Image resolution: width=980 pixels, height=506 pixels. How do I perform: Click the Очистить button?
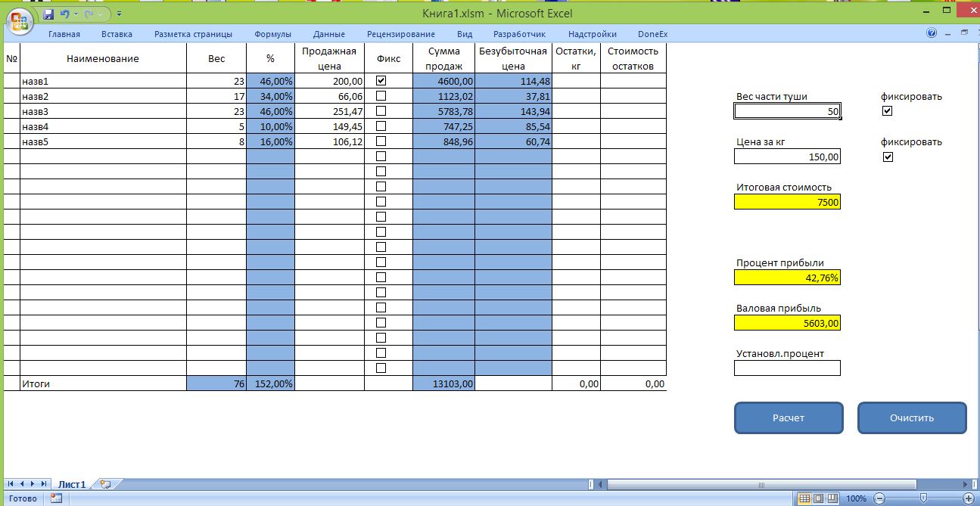(x=912, y=418)
